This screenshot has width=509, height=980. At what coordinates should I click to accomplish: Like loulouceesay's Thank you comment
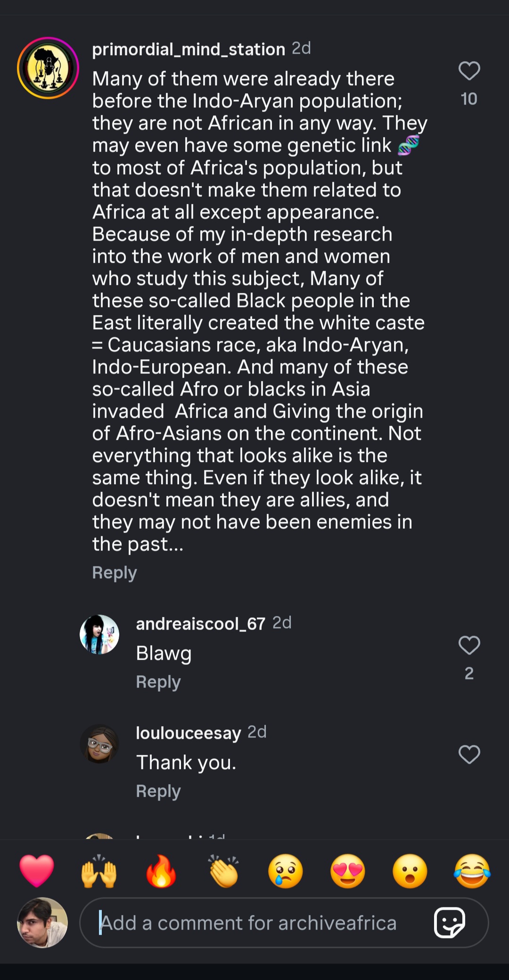click(x=469, y=754)
